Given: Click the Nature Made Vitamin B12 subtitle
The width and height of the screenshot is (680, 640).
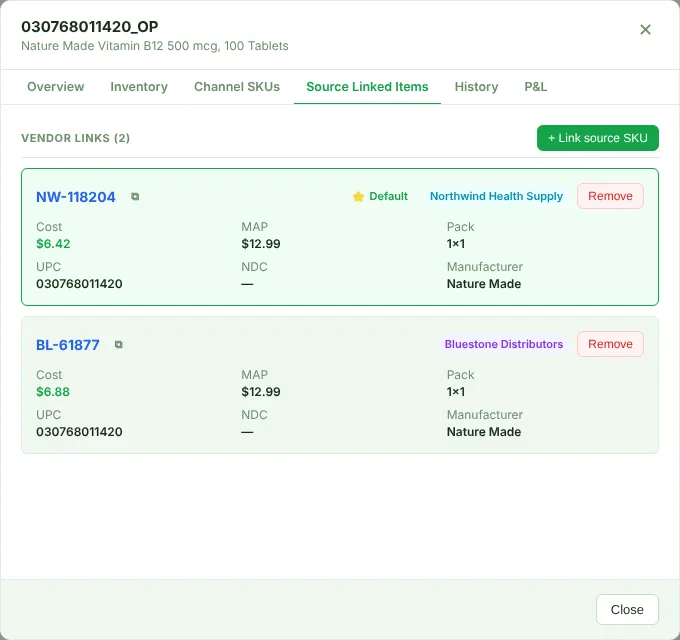Looking at the screenshot, I should [x=155, y=46].
